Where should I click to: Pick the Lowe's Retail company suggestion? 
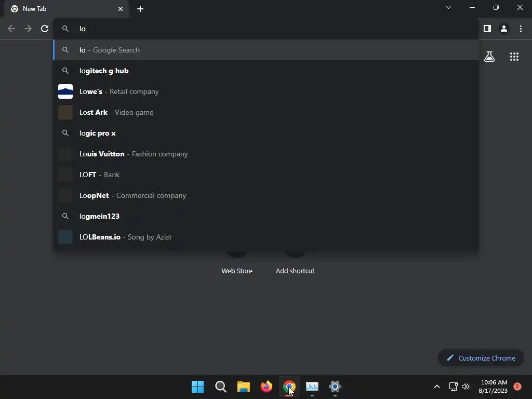(x=266, y=91)
